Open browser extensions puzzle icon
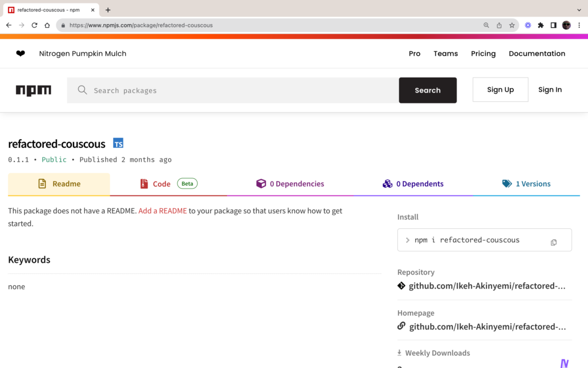Viewport: 588px width, 368px height. click(540, 25)
